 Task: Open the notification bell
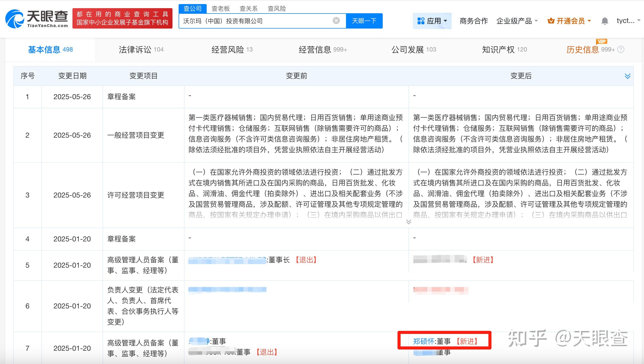coord(605,21)
